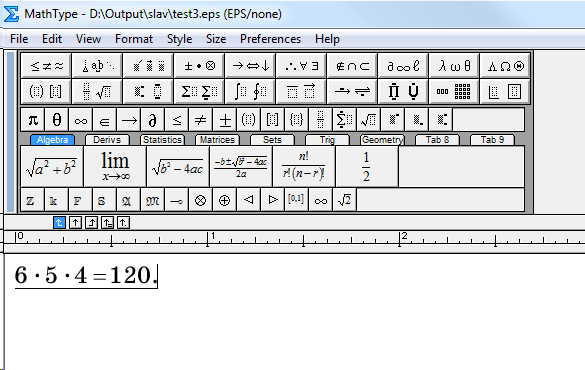This screenshot has width=585, height=370.
Task: Open the summation templates palette
Action: tap(200, 91)
